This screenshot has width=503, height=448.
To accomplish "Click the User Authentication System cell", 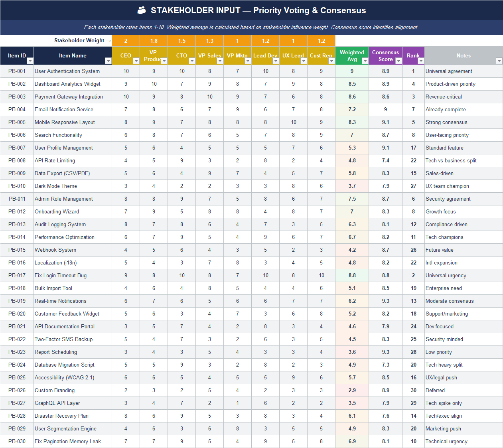I will pyautogui.click(x=73, y=71).
